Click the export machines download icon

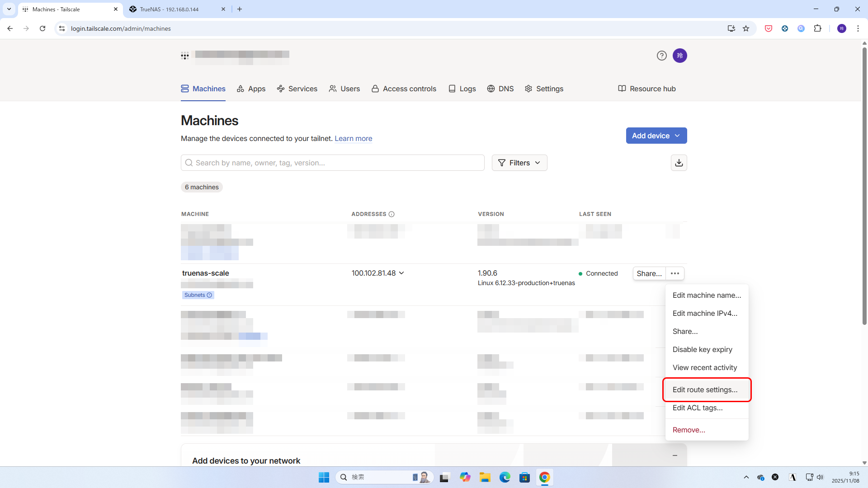679,163
